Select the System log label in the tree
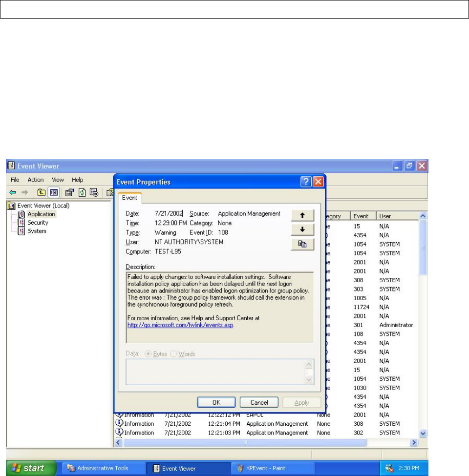The width and height of the screenshot is (469, 476). pyautogui.click(x=37, y=231)
